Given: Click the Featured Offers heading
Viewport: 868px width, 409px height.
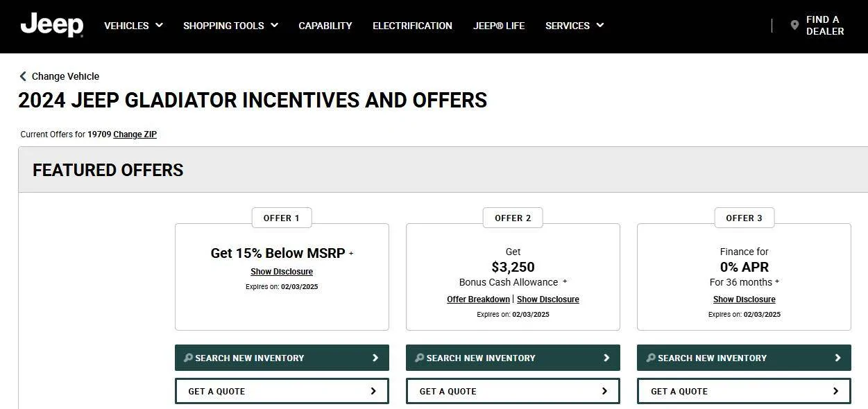Looking at the screenshot, I should (x=108, y=171).
